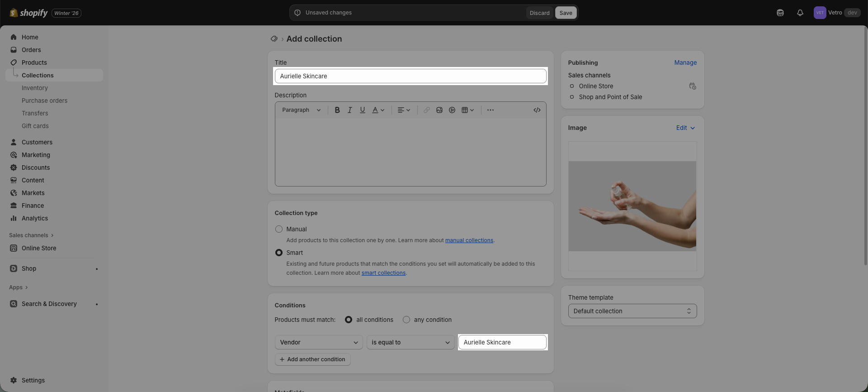Select the any condition option
Screen dimensions: 868x392
click(x=406, y=320)
